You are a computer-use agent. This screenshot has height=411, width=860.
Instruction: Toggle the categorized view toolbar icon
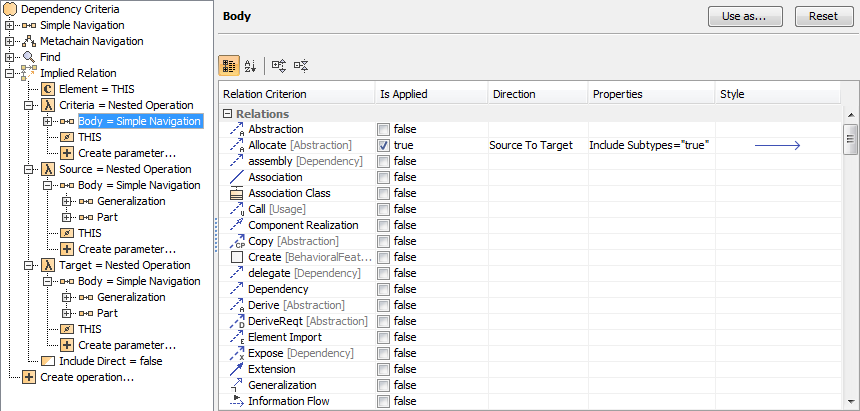pyautogui.click(x=229, y=66)
